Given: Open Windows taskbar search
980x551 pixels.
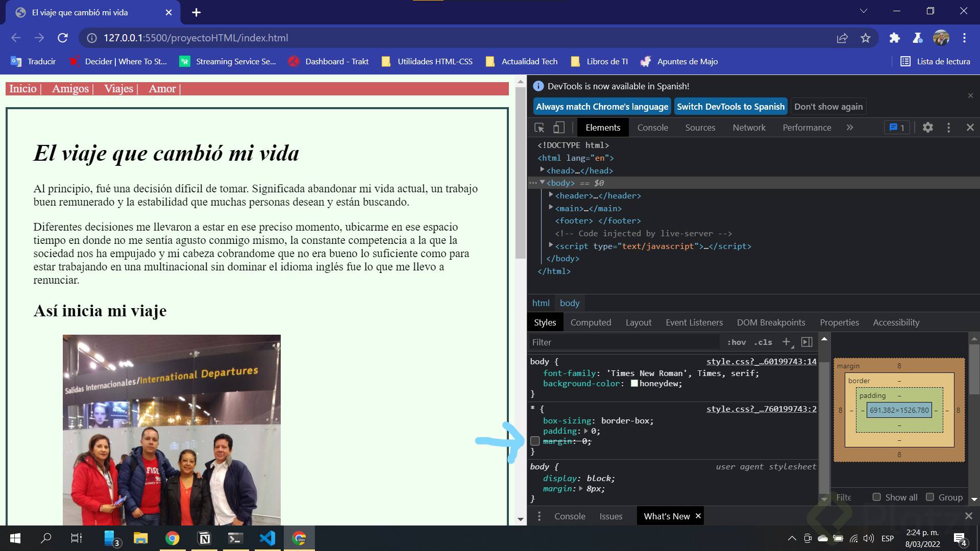Looking at the screenshot, I should [x=46, y=538].
